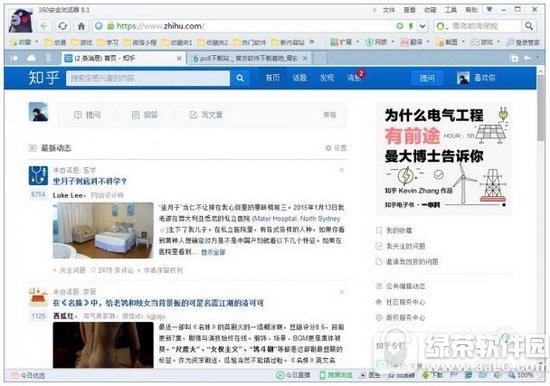
Task: Click the page refresh icon
Action: [63, 26]
